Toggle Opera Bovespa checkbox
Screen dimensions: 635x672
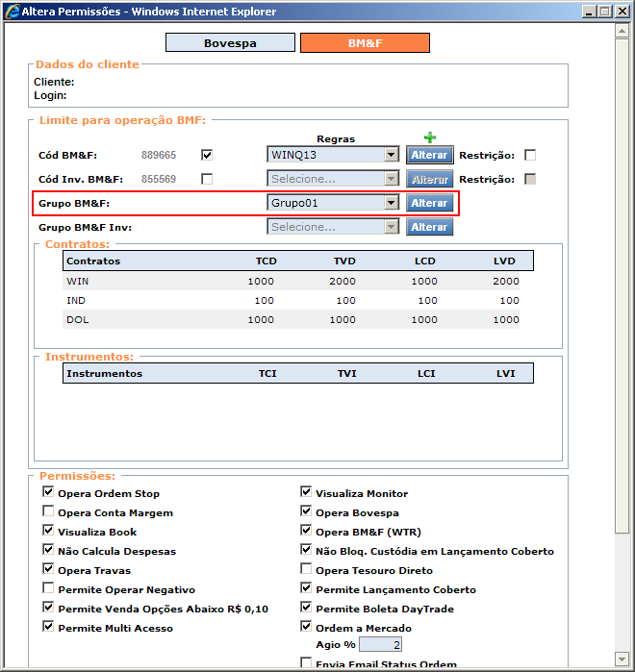[306, 510]
